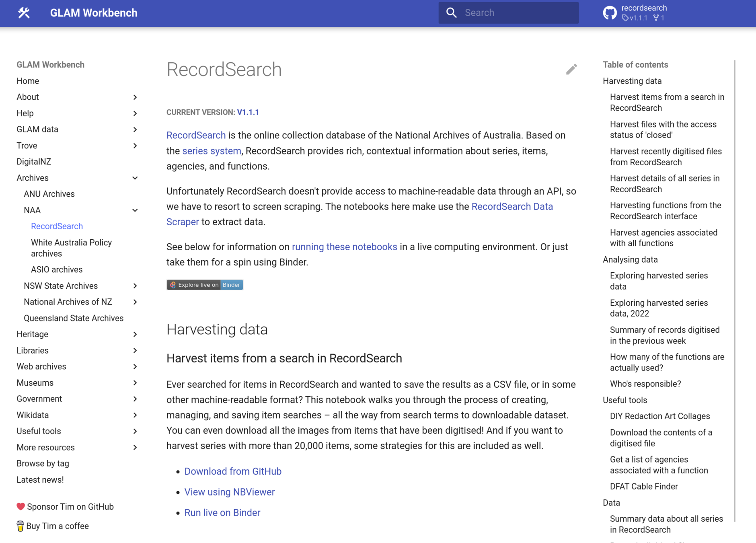Open DigitalNZ in the sidebar
The width and height of the screenshot is (756, 543).
point(34,162)
